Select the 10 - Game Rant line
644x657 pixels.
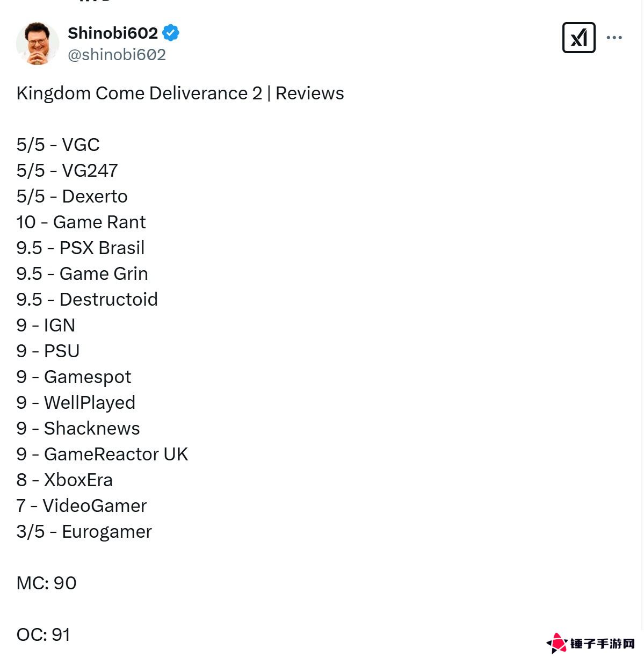tap(81, 222)
